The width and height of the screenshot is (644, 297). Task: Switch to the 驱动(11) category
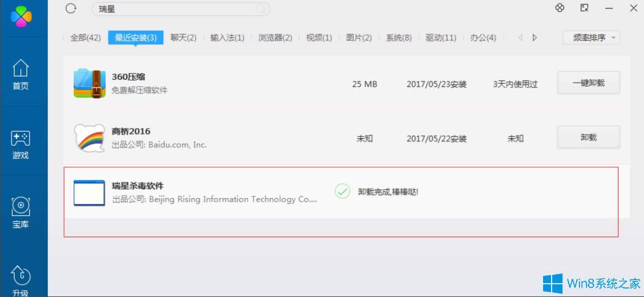pyautogui.click(x=440, y=38)
